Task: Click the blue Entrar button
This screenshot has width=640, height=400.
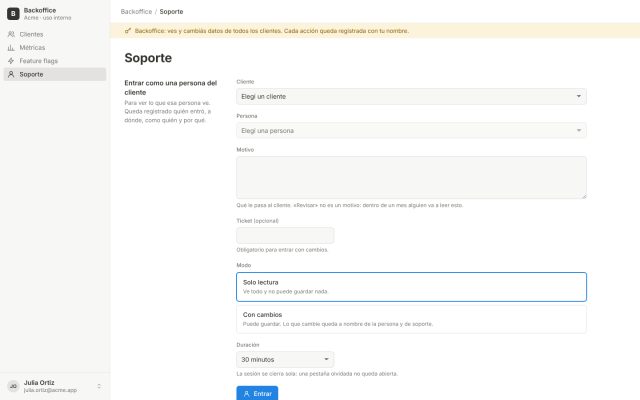Action: [257, 393]
